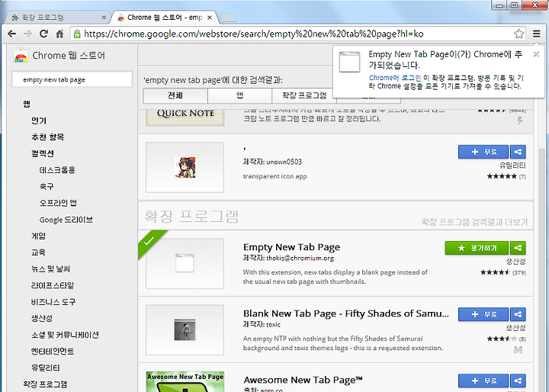549x392 pixels.
Task: Open 라이프스타일 category
Action: coord(53,285)
